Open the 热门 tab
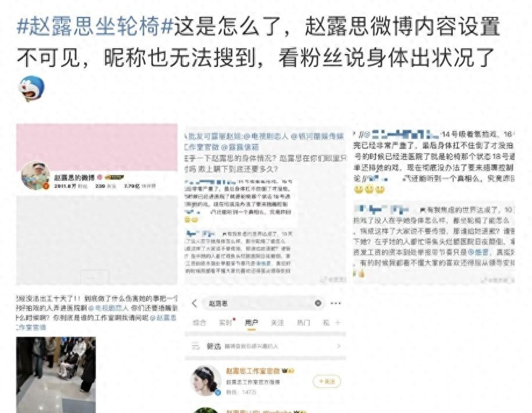Image resolution: width=532 pixels, height=413 pixels. point(304,322)
